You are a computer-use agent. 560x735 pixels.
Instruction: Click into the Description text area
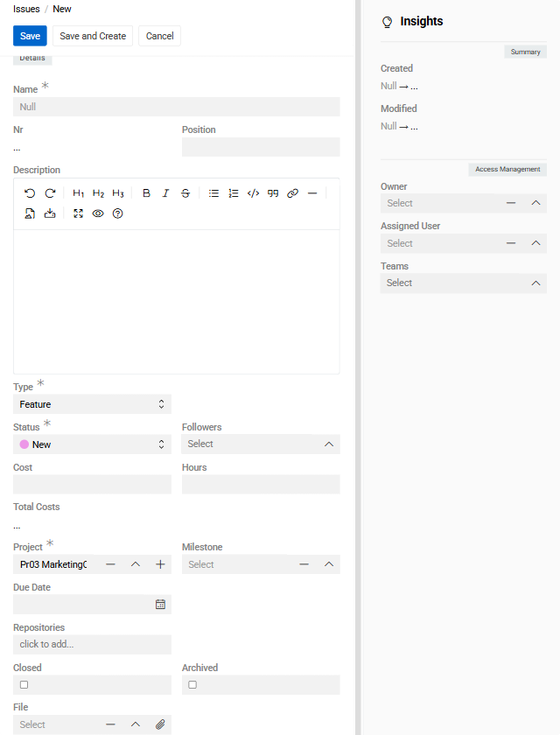(176, 301)
